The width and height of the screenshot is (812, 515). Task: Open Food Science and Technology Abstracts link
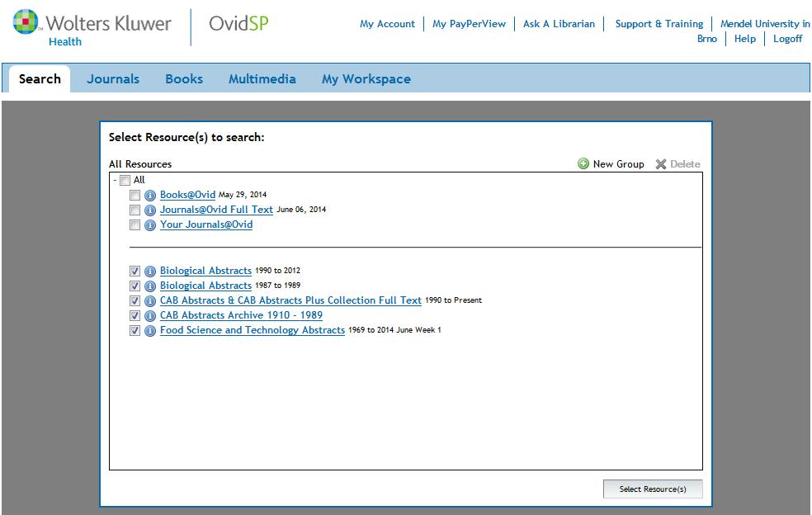[253, 330]
